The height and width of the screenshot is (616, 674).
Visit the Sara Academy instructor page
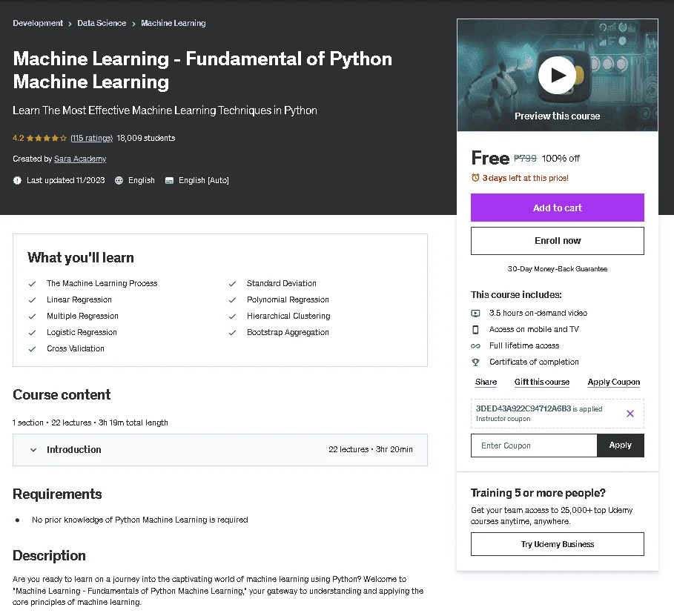[80, 159]
